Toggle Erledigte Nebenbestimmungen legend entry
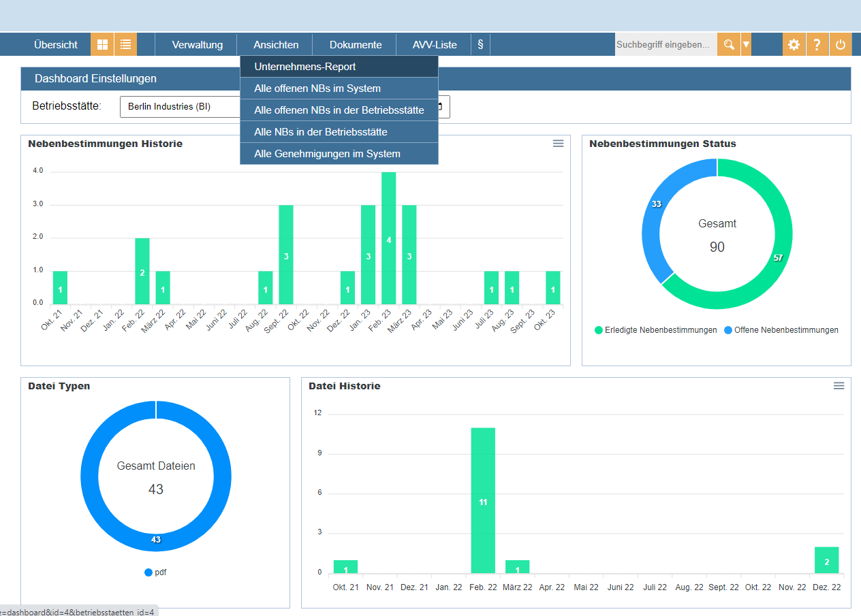Viewport: 861px width, 616px height. 655,330
